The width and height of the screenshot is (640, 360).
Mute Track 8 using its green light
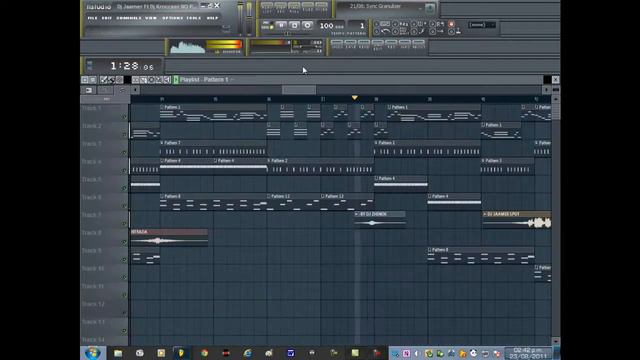pyautogui.click(x=124, y=242)
